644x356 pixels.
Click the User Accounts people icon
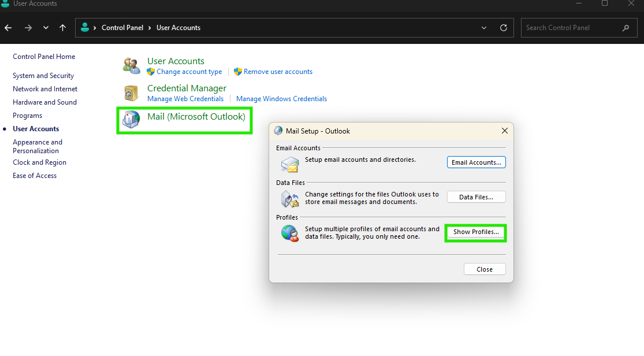[132, 66]
